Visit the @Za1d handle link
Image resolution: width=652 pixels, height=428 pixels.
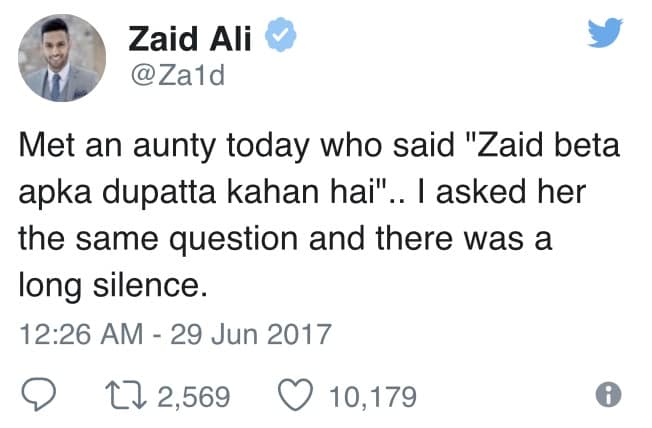[178, 76]
